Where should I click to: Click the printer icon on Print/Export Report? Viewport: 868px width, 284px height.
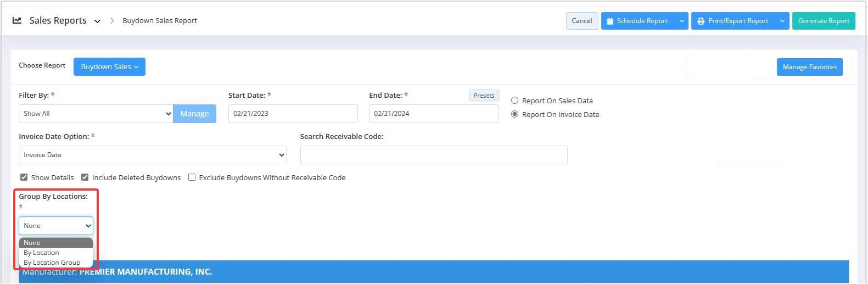[x=701, y=21]
